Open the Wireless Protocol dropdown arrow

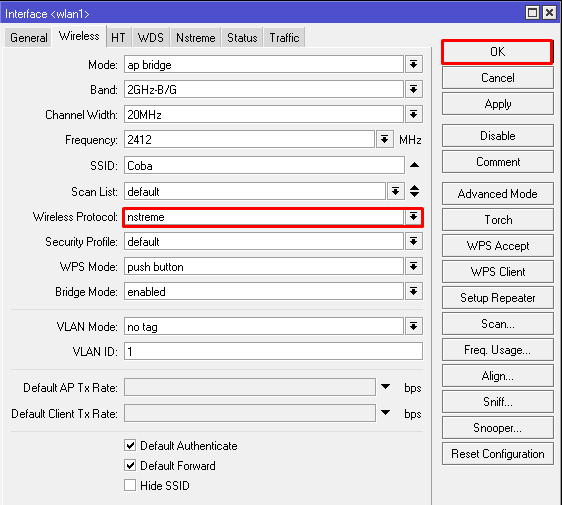tap(414, 217)
